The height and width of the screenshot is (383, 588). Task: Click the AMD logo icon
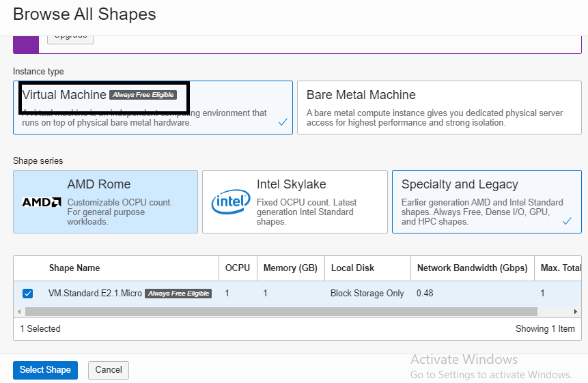pos(42,202)
